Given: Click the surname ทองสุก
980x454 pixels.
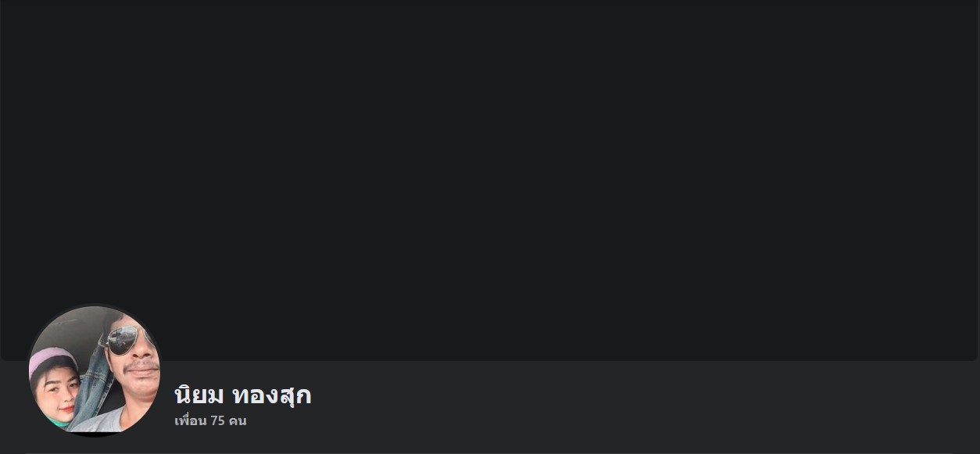Looking at the screenshot, I should 272,395.
